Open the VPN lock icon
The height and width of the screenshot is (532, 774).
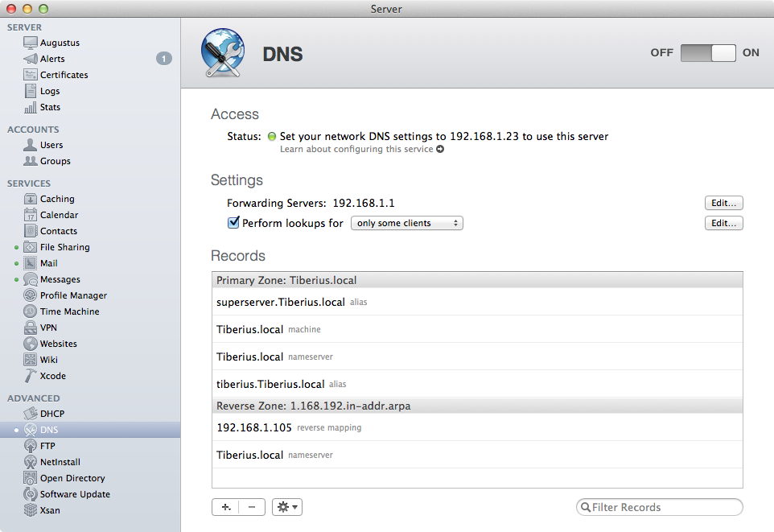pyautogui.click(x=30, y=328)
